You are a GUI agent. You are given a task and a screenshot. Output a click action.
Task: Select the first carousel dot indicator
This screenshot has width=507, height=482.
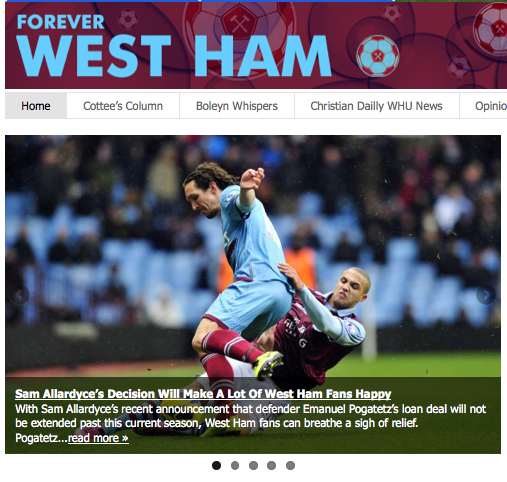216,465
